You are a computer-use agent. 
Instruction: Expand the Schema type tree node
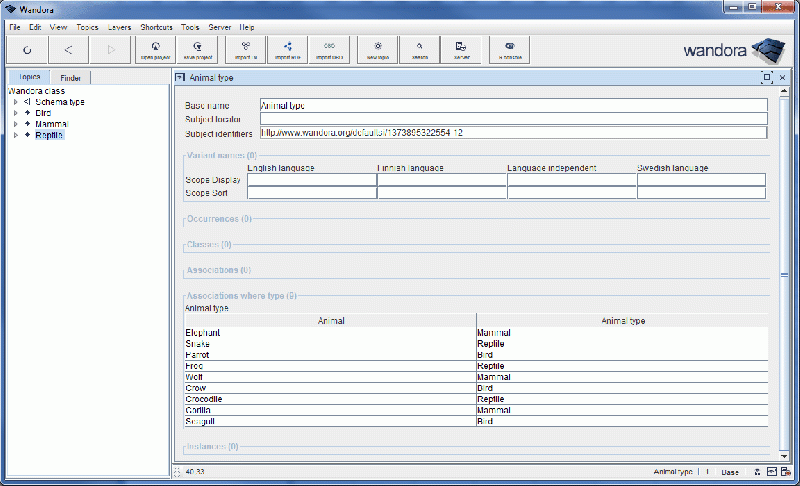pos(15,102)
